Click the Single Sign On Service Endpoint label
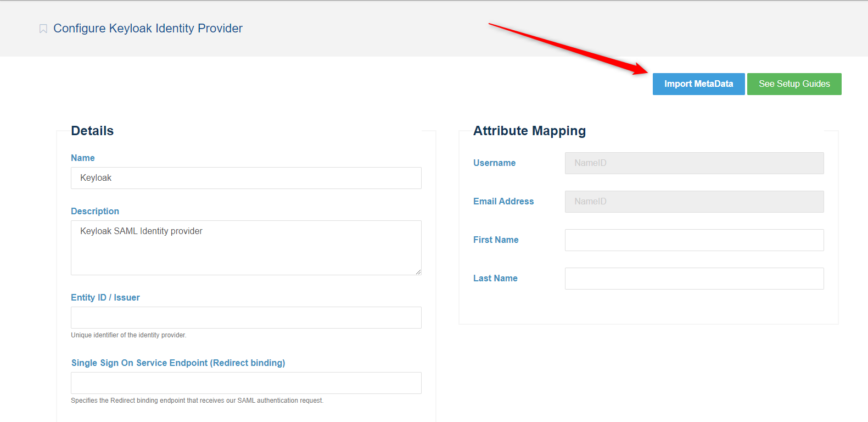The image size is (868, 422). [x=178, y=363]
